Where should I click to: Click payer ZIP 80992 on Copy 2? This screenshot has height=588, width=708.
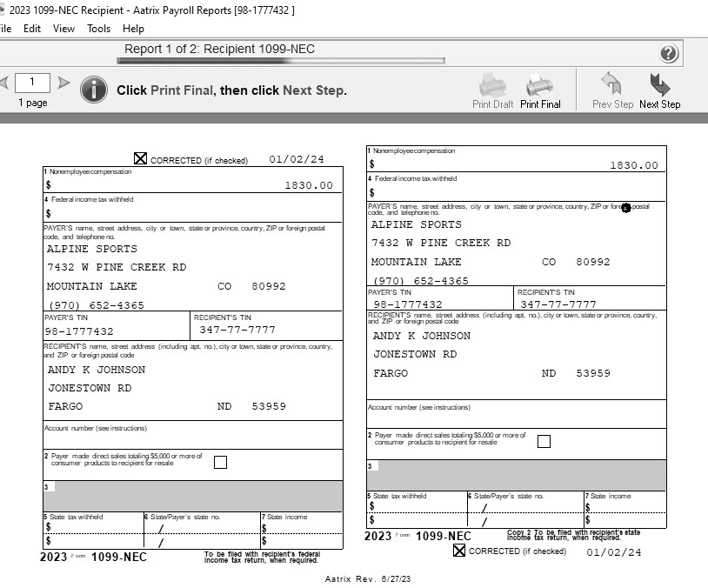pos(593,262)
